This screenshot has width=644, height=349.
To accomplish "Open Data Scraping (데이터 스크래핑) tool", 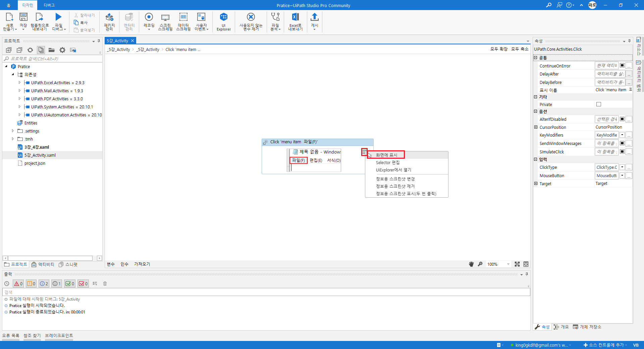I will click(183, 22).
